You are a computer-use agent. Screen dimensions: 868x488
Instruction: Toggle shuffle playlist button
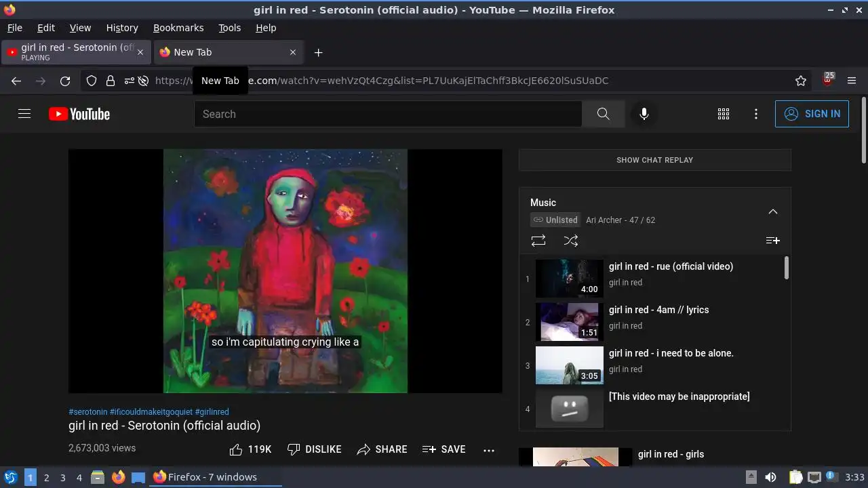571,241
